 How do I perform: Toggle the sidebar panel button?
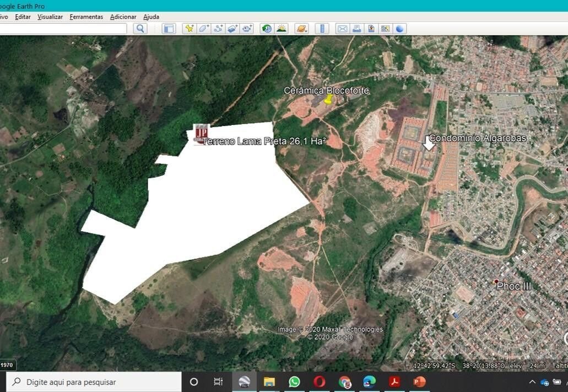tap(169, 29)
